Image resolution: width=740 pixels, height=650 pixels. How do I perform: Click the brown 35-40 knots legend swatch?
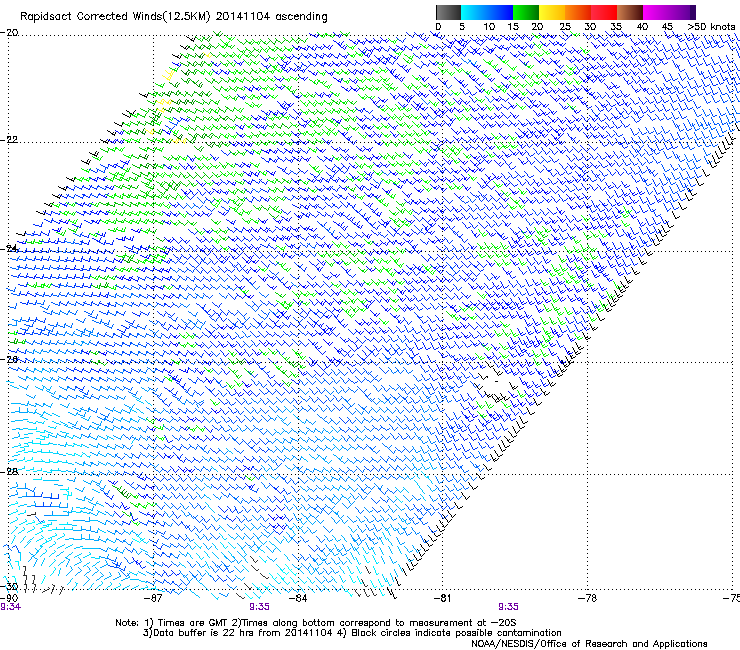point(630,12)
